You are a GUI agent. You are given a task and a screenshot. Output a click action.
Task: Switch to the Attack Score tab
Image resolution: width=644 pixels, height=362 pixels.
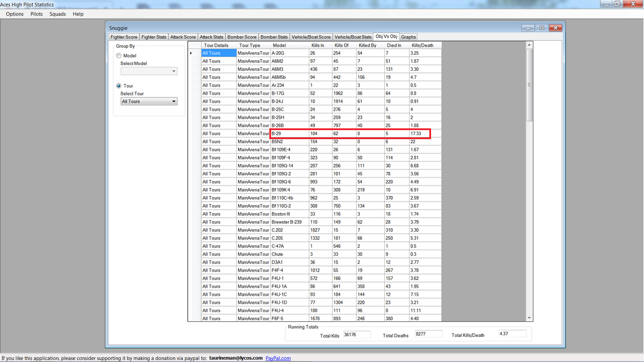(183, 37)
